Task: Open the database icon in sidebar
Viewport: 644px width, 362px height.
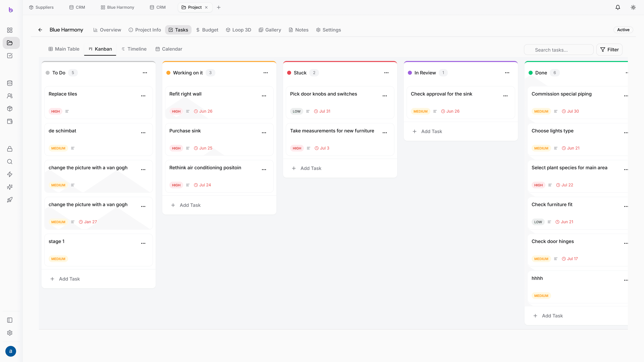Action: click(10, 83)
